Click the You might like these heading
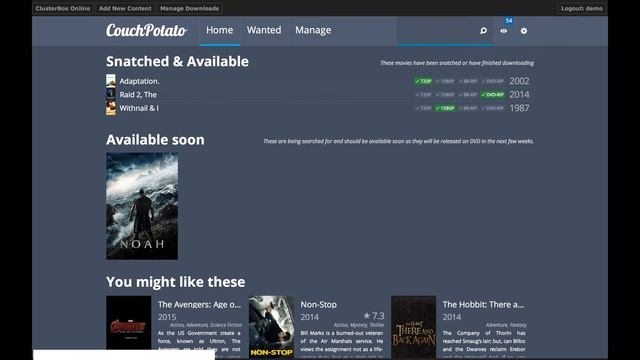640x360 pixels. click(176, 282)
